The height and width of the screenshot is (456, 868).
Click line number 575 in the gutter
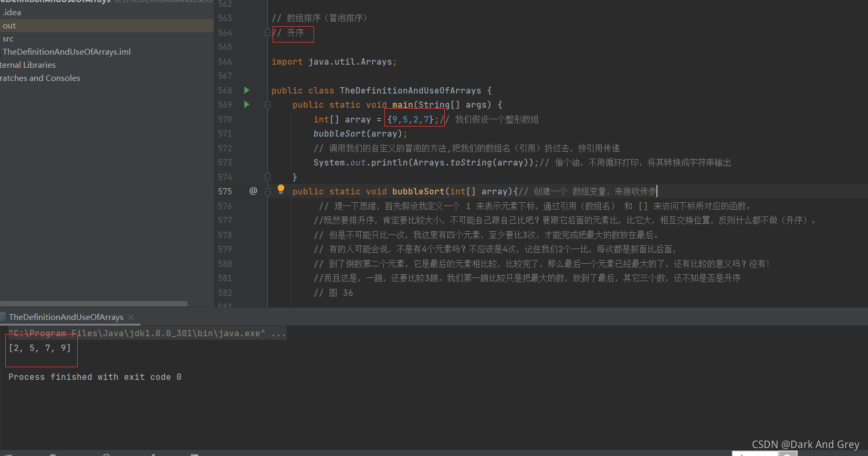point(225,191)
